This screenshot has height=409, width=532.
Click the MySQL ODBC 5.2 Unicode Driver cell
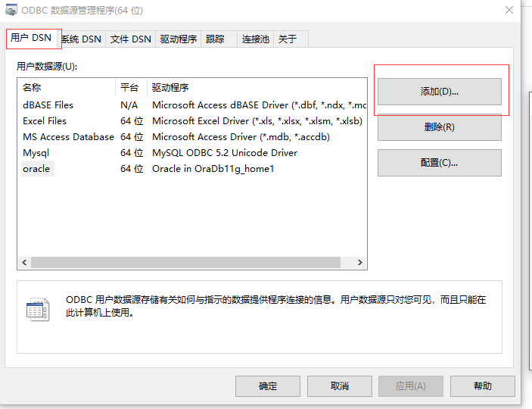click(225, 153)
